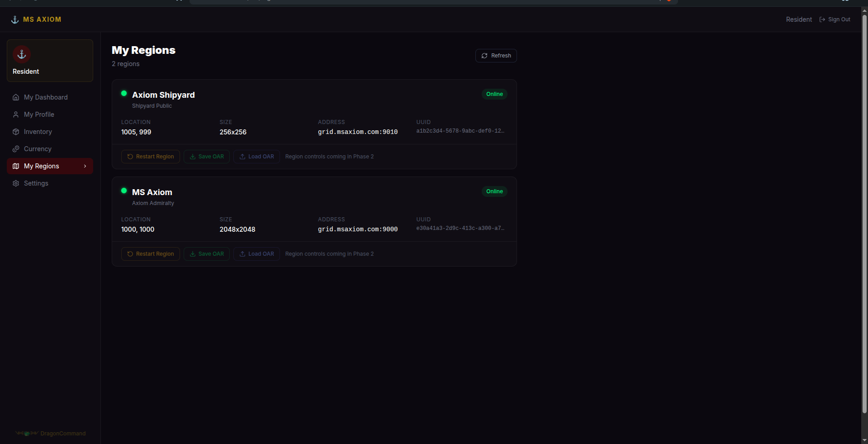Save OAR for Axiom Shipyard

(207, 157)
